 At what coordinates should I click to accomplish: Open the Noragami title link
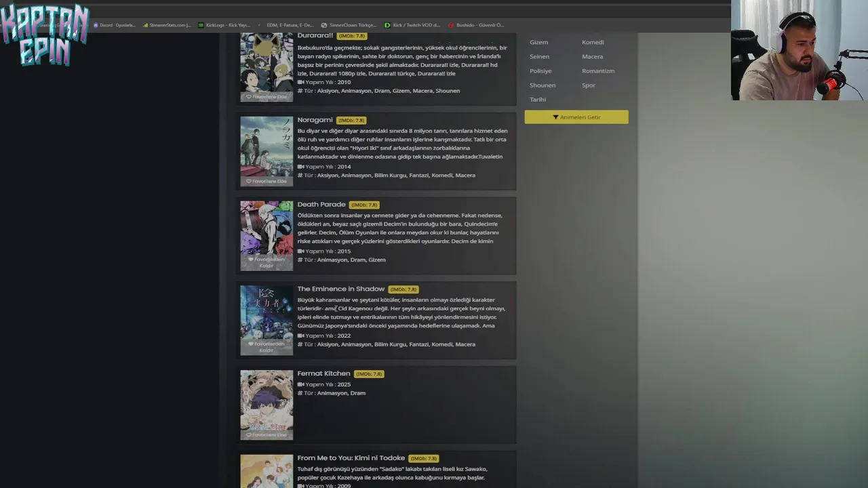click(315, 120)
